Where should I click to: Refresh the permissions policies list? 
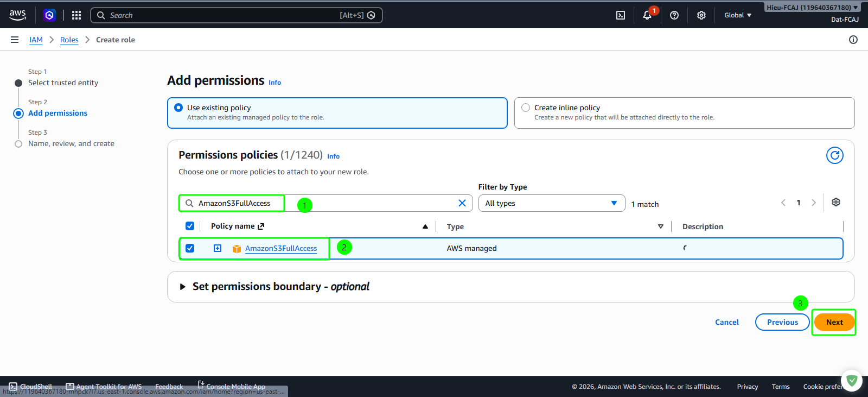pos(835,155)
